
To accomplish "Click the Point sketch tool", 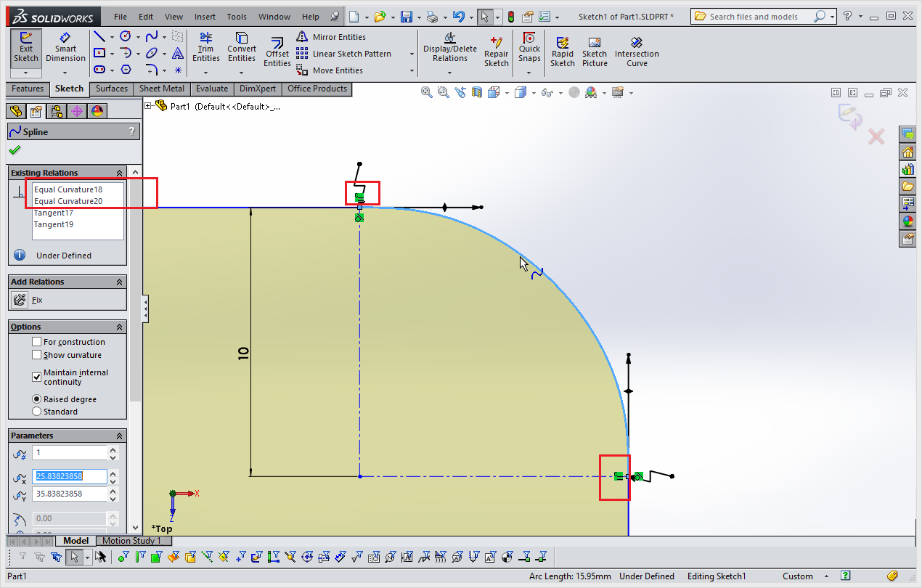I will pos(178,70).
